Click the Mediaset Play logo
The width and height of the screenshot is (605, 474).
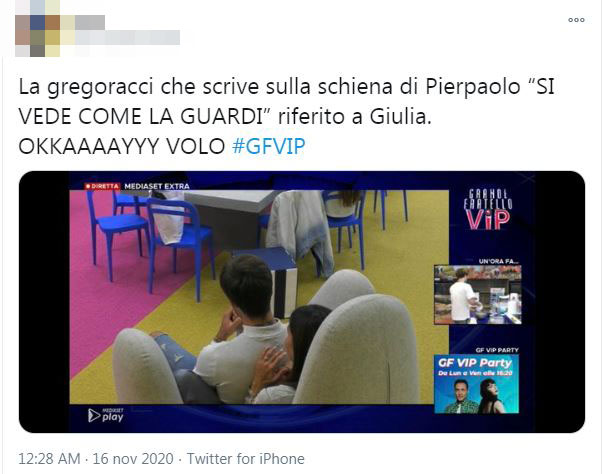(x=106, y=415)
